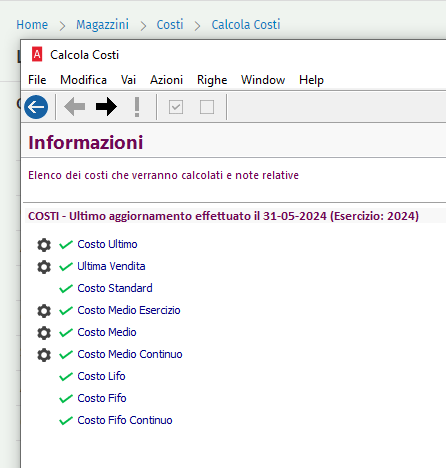Click the label that reads just Costo Fifo
The width and height of the screenshot is (446, 468).
[x=102, y=398]
